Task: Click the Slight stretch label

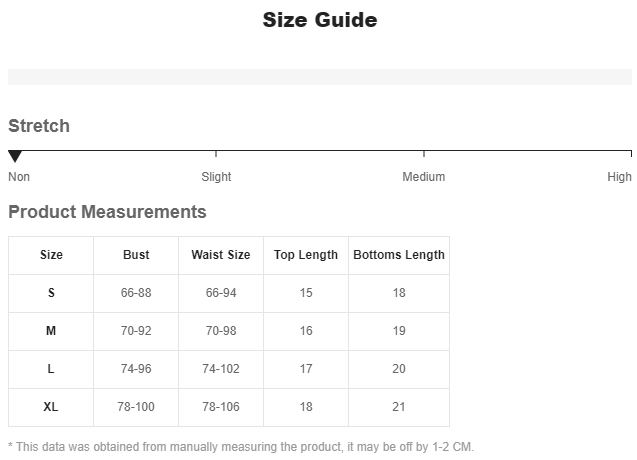Action: click(x=216, y=177)
